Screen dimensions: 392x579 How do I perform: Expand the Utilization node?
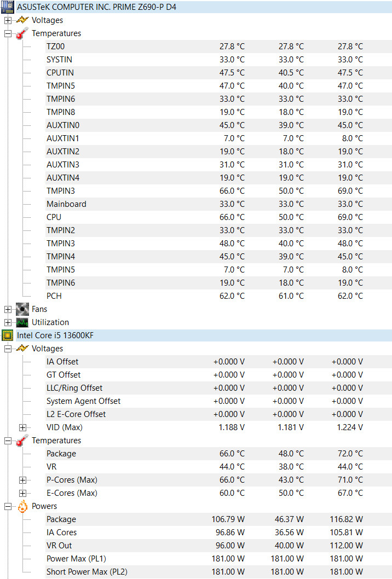coord(8,322)
